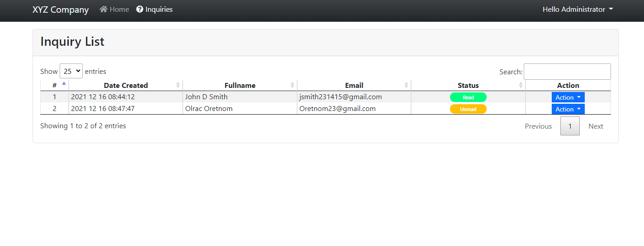The image size is (644, 246).
Task: Click date 2021 12 16 08:44:12
Action: [x=103, y=97]
